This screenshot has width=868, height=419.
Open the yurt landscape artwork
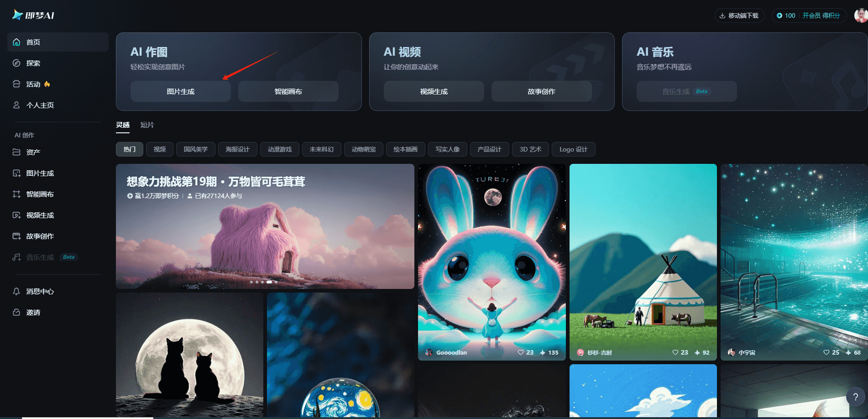pos(643,262)
